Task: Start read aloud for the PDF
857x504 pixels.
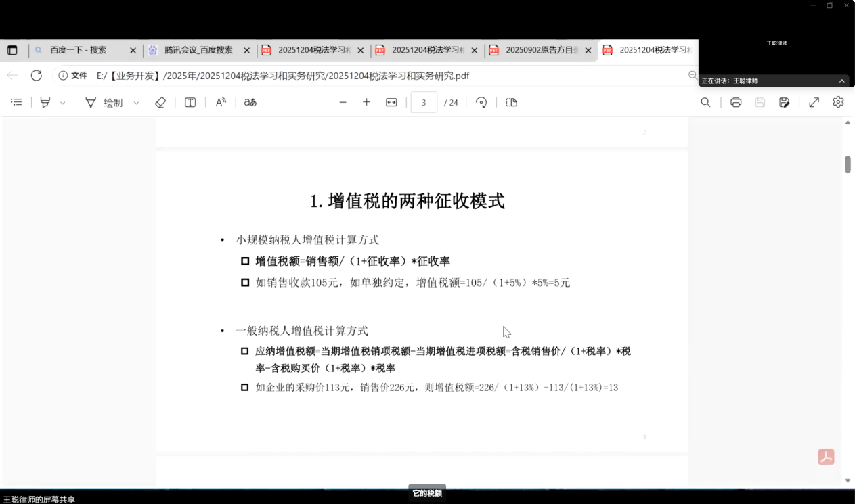Action: 221,102
